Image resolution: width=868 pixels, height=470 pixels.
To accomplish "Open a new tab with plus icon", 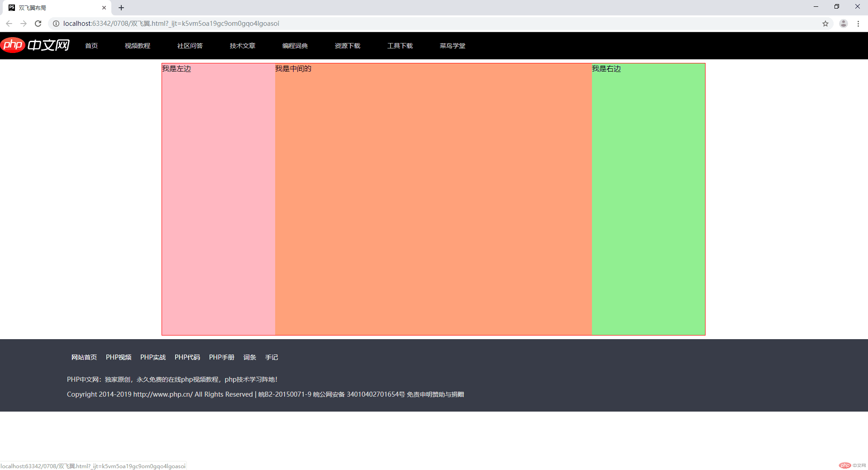I will pyautogui.click(x=121, y=8).
